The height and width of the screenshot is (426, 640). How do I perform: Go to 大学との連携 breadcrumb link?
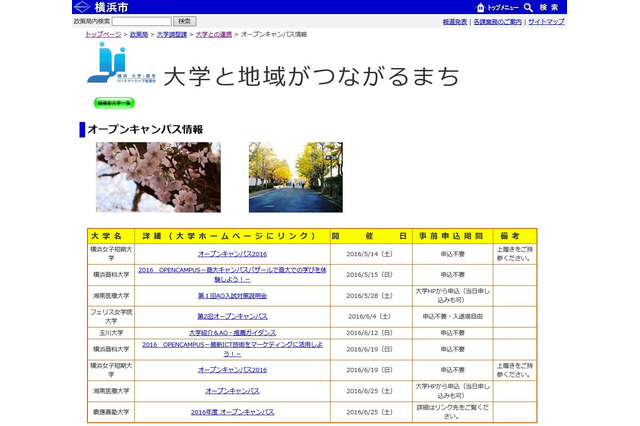pyautogui.click(x=213, y=34)
